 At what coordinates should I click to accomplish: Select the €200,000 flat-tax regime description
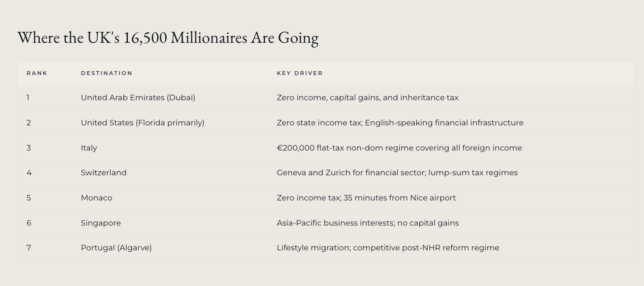(399, 148)
